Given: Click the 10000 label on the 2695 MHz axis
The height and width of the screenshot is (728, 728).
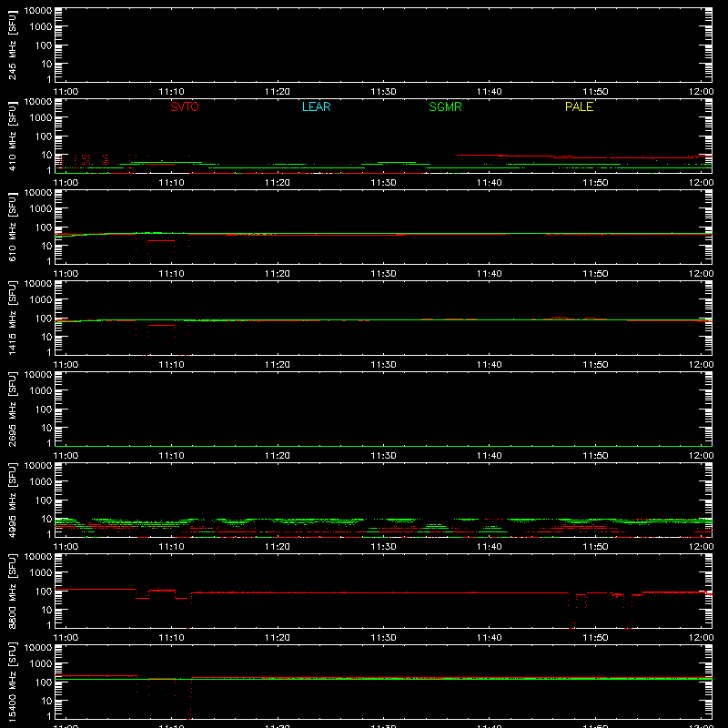Looking at the screenshot, I should pyautogui.click(x=38, y=375).
